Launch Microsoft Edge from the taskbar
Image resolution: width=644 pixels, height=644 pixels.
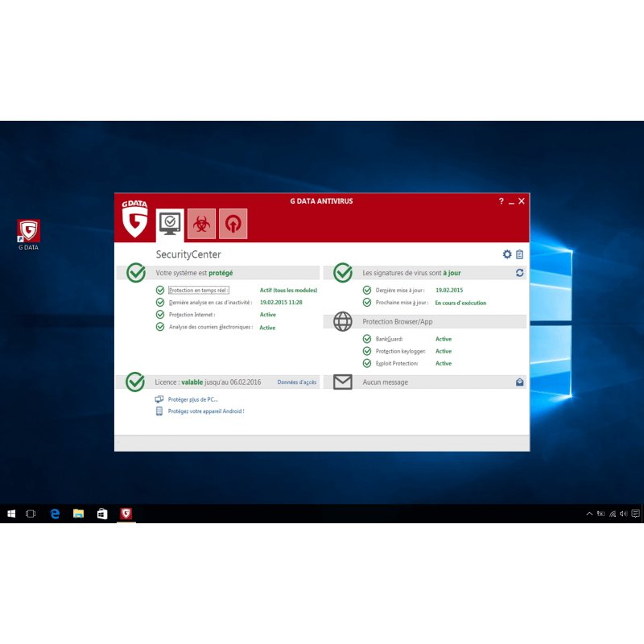(x=55, y=514)
